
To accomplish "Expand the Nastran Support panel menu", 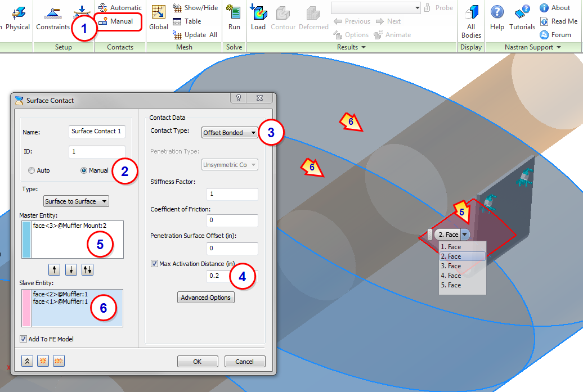I will click(x=532, y=47).
